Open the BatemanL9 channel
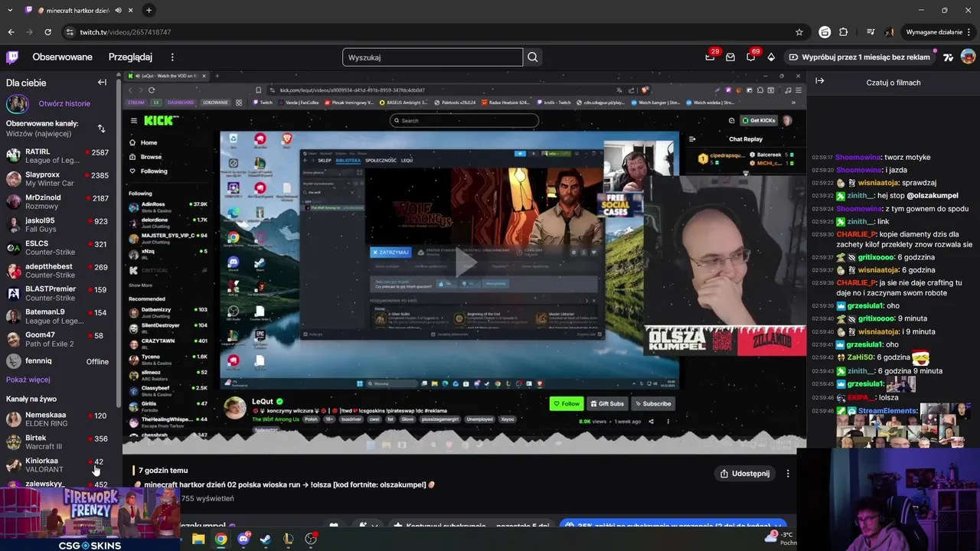Image resolution: width=980 pixels, height=551 pixels. click(x=57, y=316)
